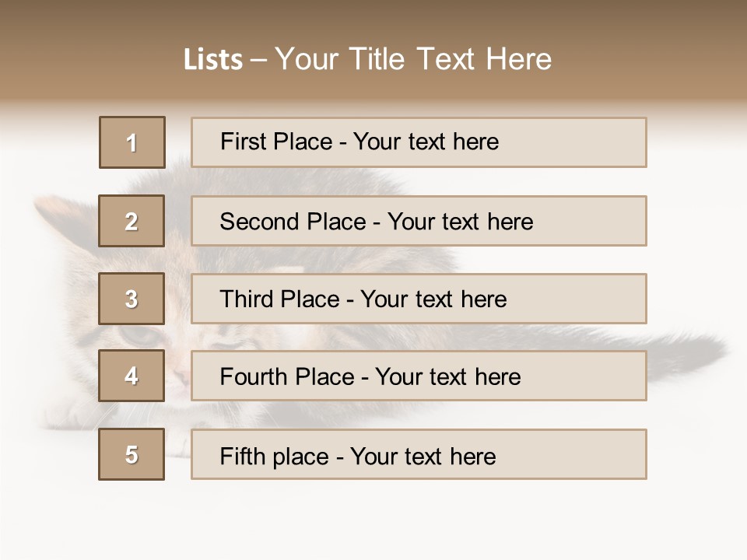Select the 'First Place - Your text here' bar
Screen dimensions: 747x560
419,142
